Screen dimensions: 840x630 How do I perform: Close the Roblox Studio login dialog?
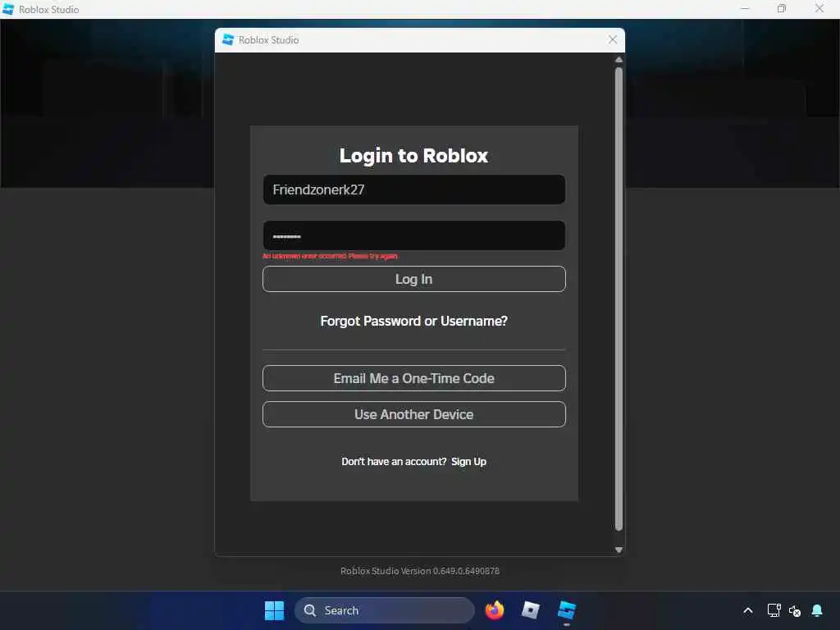613,39
